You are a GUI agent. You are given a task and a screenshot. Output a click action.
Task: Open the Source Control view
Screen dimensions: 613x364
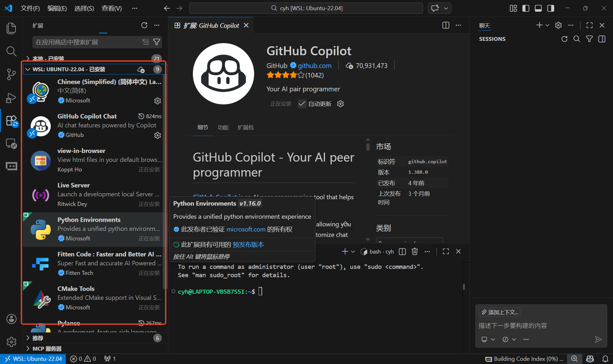point(11,74)
